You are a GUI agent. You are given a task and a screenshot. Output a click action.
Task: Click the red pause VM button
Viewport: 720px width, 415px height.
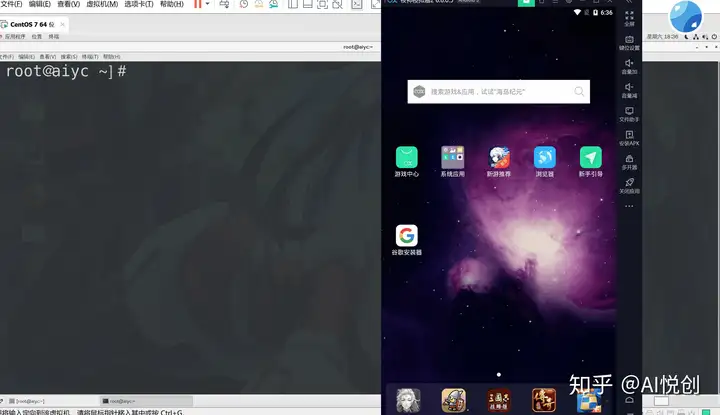point(197,4)
